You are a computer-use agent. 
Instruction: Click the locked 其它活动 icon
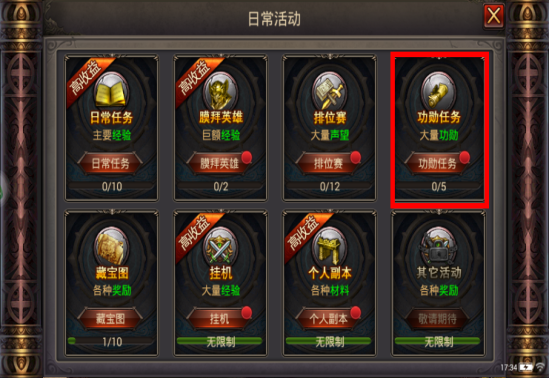438,246
